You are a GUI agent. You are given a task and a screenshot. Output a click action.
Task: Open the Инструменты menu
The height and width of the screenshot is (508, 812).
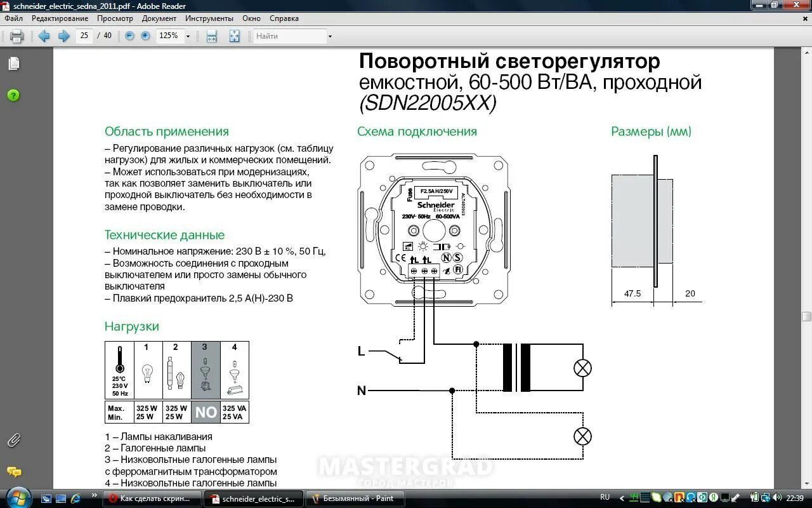(x=209, y=18)
